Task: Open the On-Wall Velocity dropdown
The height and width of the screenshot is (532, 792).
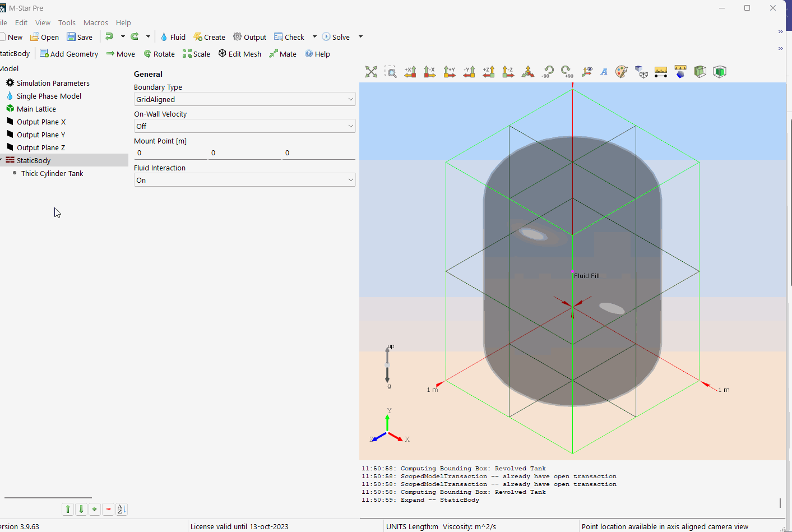Action: click(x=244, y=126)
